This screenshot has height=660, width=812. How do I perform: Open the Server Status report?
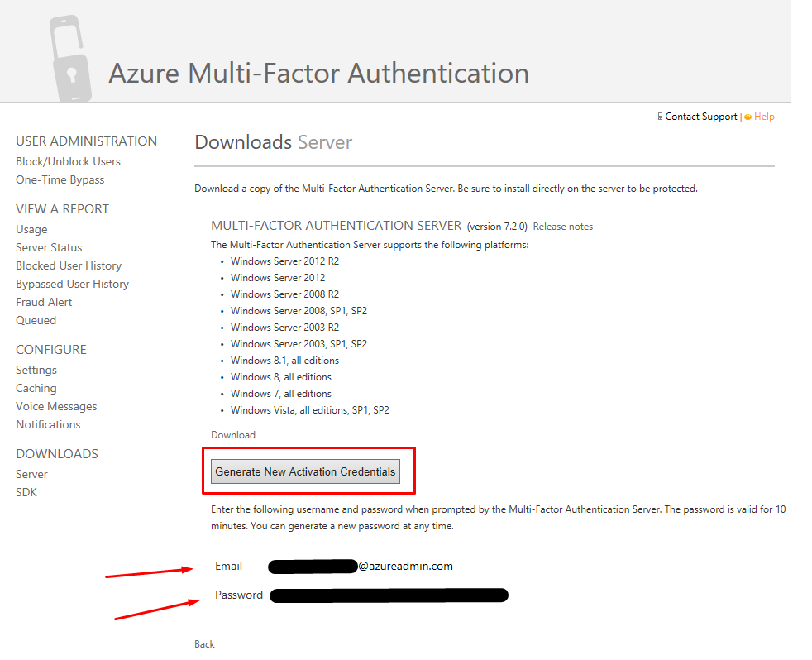[x=49, y=247]
